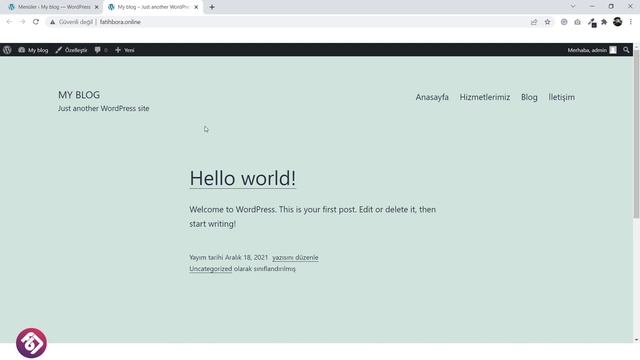Reload the page with refresh icon

pos(36,22)
